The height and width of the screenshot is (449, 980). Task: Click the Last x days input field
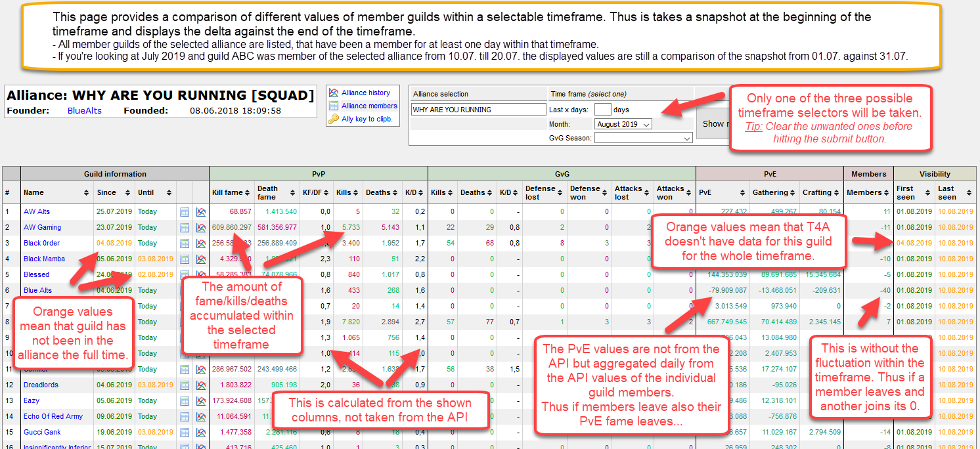point(602,110)
